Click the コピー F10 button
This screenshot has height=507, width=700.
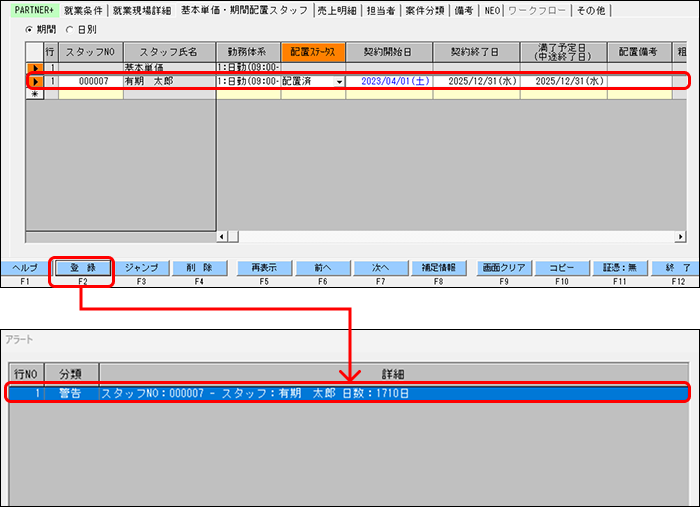[x=562, y=268]
